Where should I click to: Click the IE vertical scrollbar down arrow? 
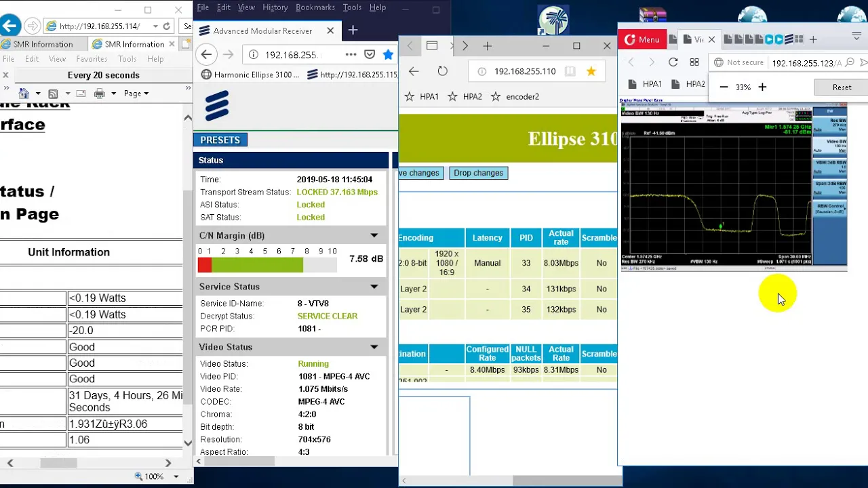[188, 443]
